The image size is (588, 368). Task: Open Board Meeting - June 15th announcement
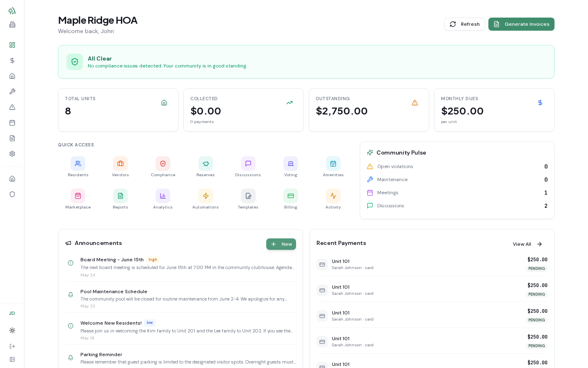[x=180, y=267]
